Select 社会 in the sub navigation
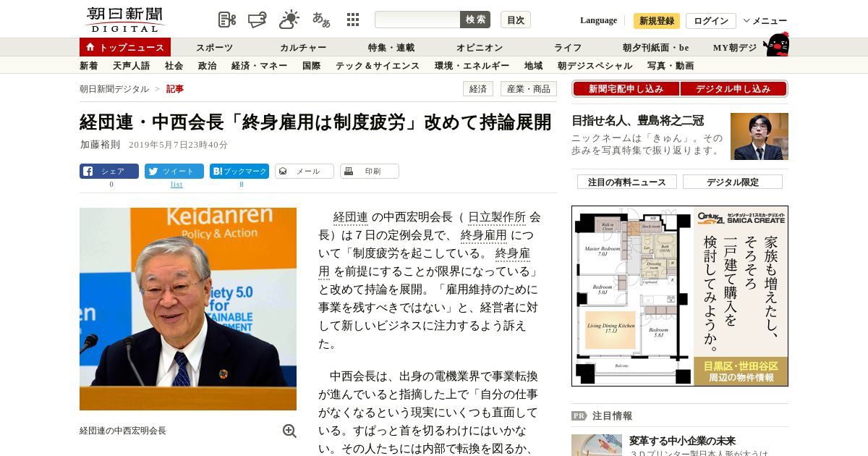This screenshot has width=868, height=456. 174,66
